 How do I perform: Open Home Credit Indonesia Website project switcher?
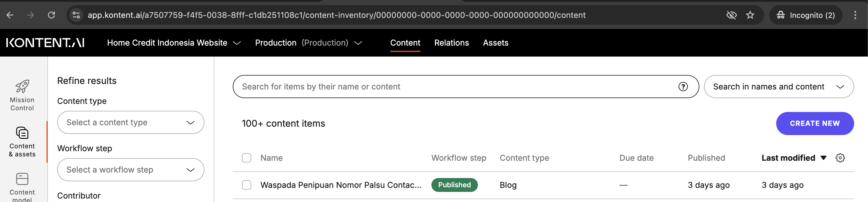click(x=174, y=43)
